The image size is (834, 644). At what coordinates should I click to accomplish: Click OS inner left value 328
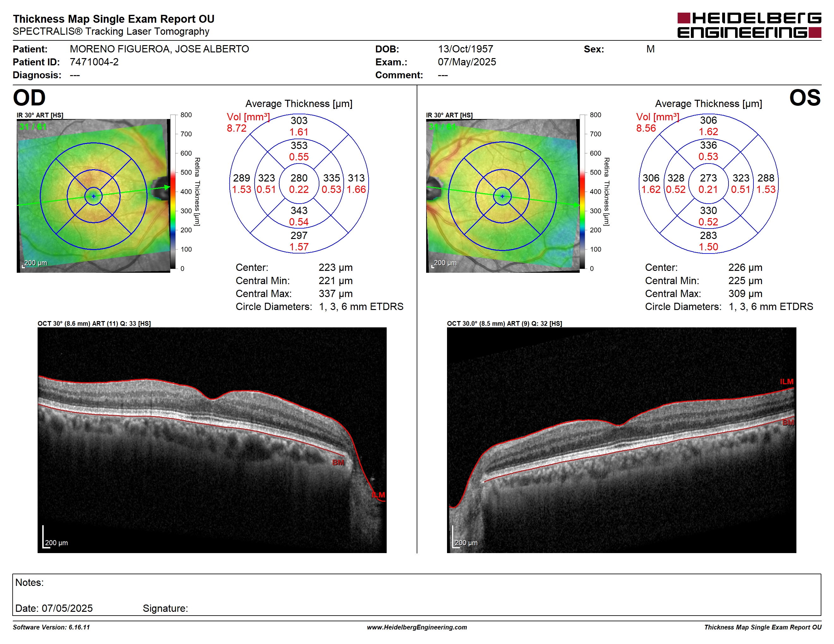675,178
